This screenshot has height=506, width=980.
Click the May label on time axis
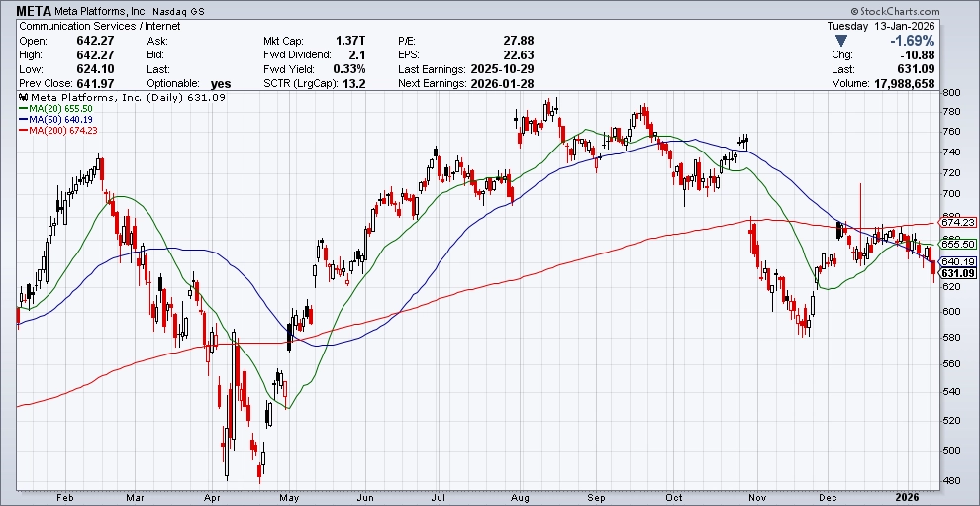(289, 498)
